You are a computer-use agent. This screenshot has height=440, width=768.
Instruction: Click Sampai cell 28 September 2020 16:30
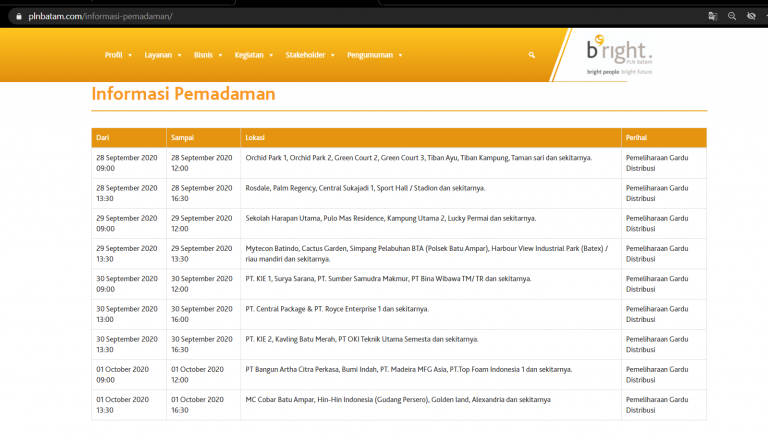tap(201, 194)
